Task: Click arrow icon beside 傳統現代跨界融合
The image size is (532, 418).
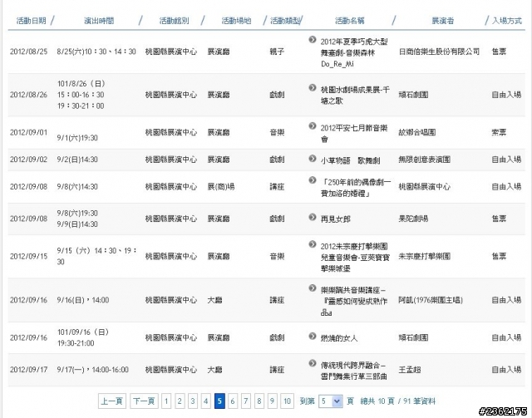Action: point(313,363)
